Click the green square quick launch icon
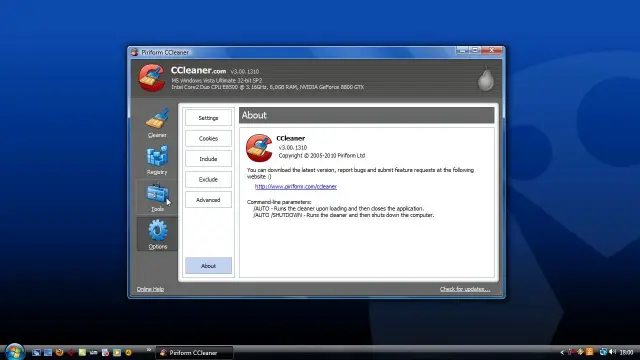 [x=82, y=352]
